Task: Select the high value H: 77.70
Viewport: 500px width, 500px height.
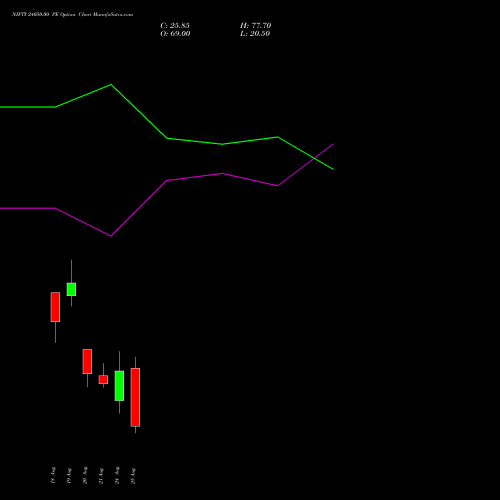Action: (256, 26)
